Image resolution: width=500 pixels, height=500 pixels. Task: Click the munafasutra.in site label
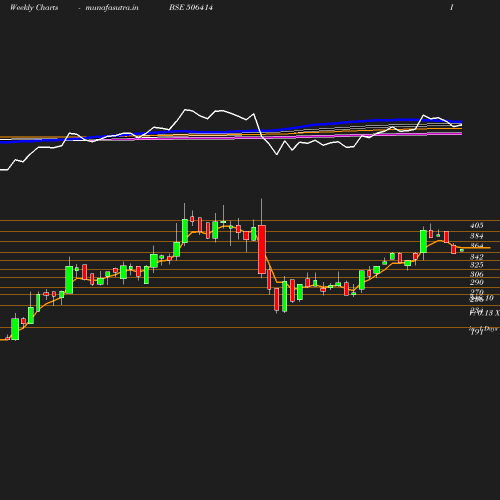[112, 7]
